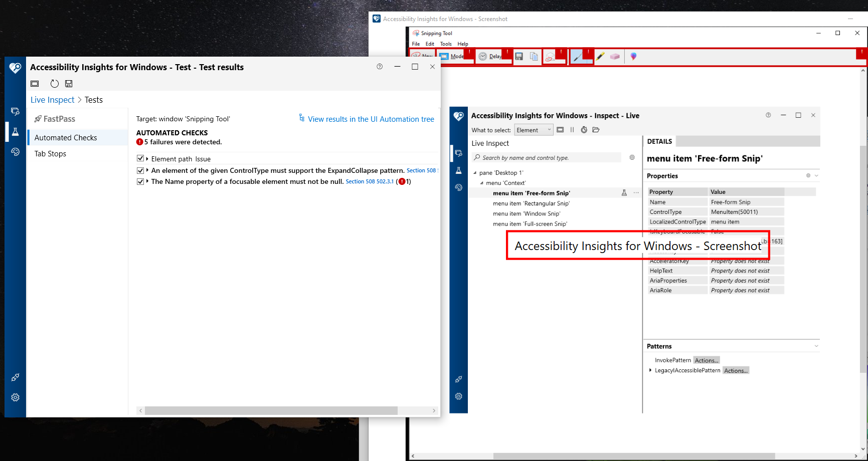
Task: Click the target-window rectangle icon in Test results toolbar
Action: click(35, 84)
